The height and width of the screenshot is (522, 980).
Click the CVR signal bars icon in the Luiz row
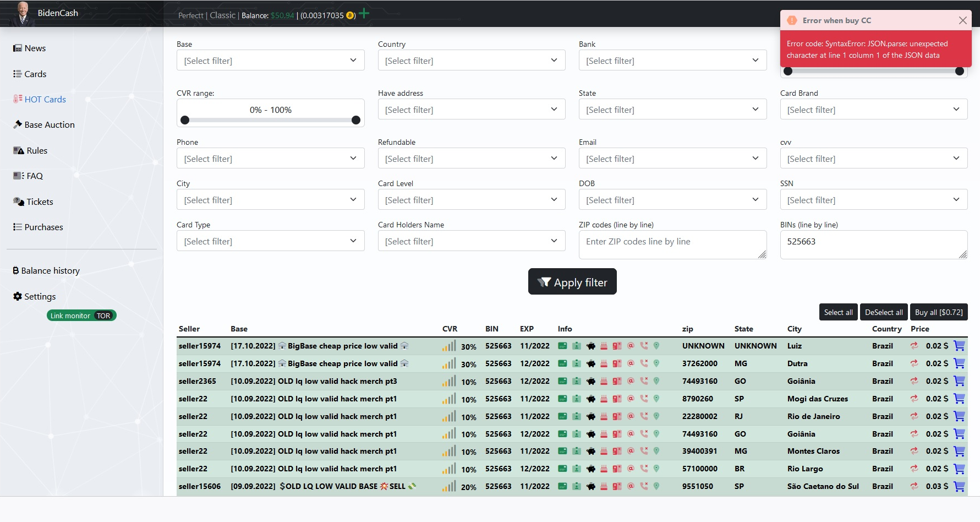coord(449,346)
